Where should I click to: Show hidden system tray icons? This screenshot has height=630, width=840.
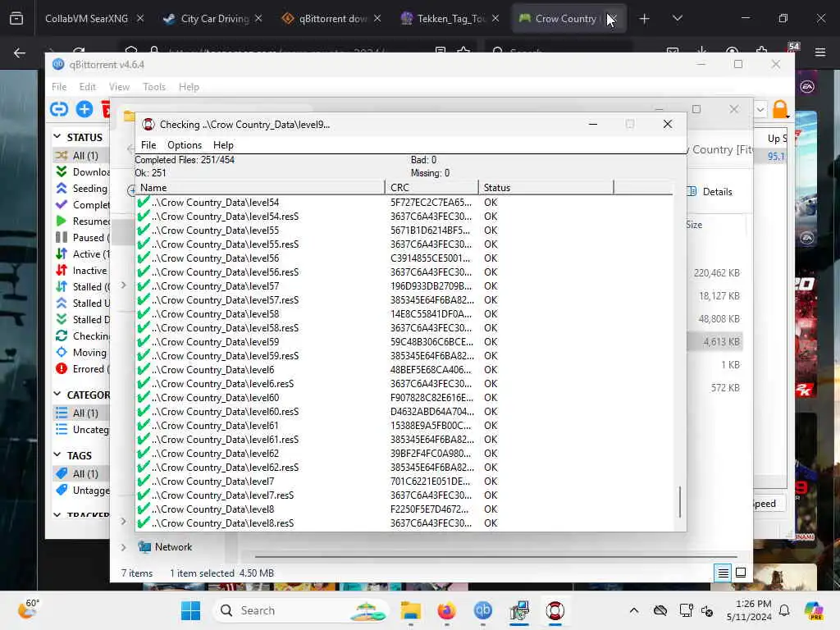coord(634,610)
